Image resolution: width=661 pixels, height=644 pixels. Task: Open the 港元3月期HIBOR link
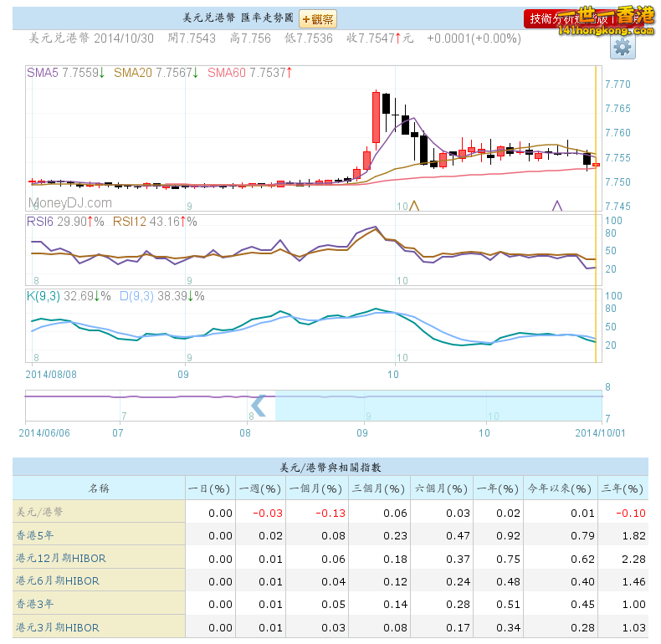coord(58,627)
